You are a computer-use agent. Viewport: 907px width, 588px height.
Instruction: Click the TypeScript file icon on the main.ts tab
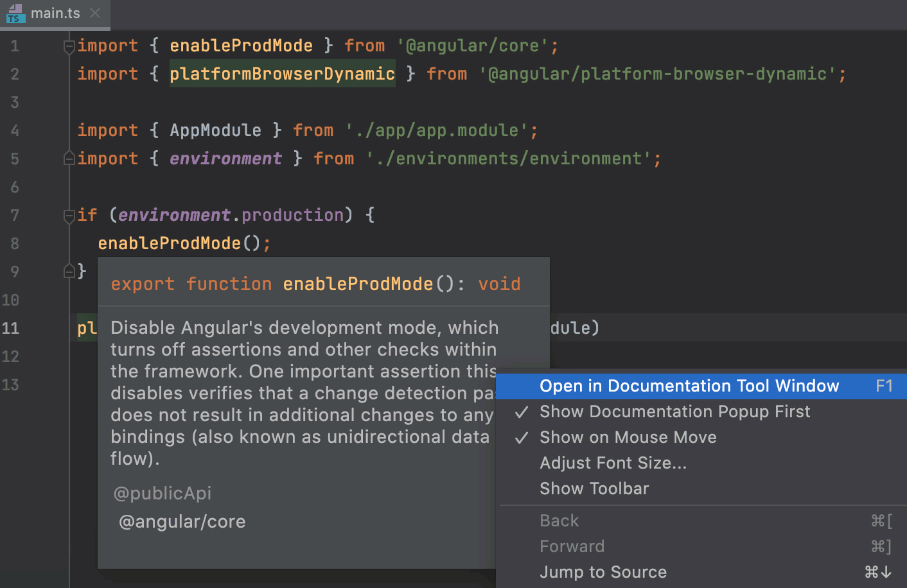(14, 14)
